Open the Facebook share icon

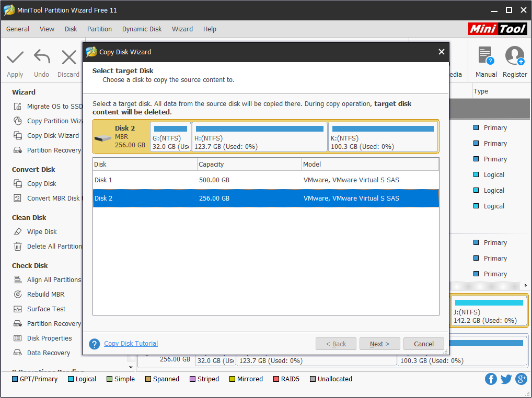pos(491,379)
